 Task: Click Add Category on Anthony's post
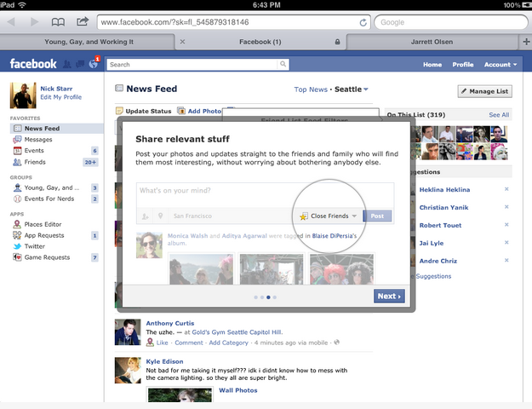(229, 343)
